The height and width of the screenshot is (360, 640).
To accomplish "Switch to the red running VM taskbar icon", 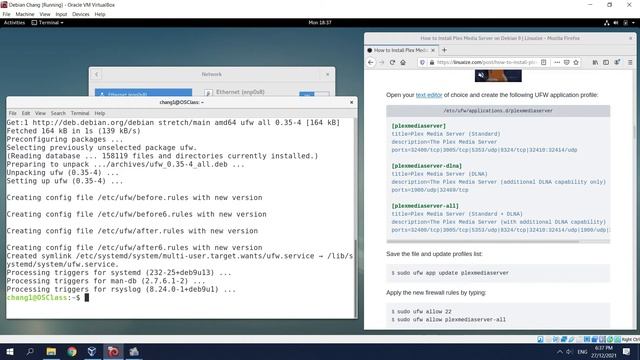I will tap(113, 351).
